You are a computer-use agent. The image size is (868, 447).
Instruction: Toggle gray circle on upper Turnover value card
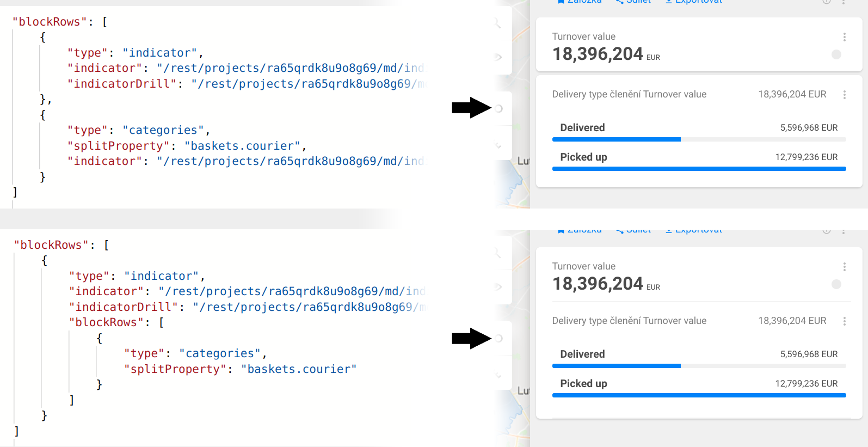click(x=836, y=54)
